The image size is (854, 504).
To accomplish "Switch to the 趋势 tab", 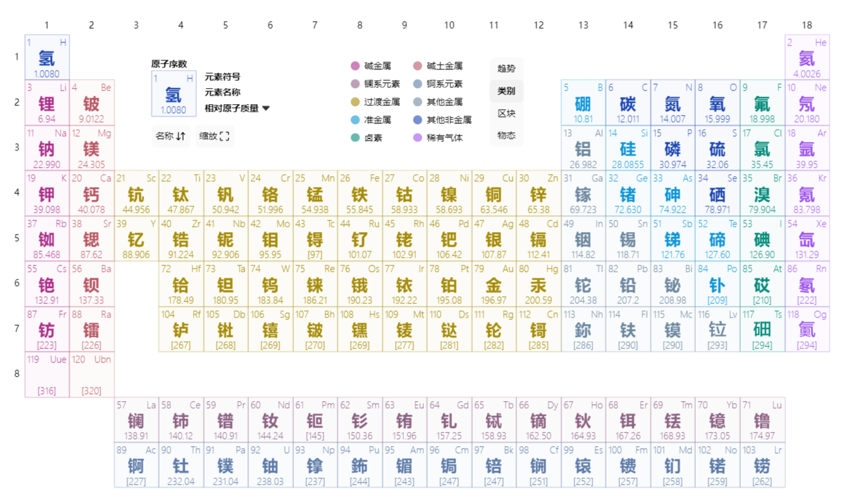I will 506,69.
